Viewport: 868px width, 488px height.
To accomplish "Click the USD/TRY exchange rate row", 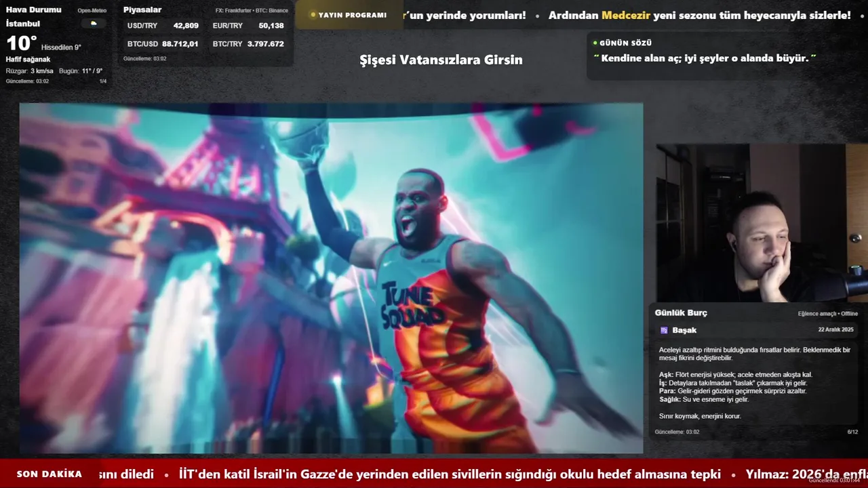I will [163, 26].
